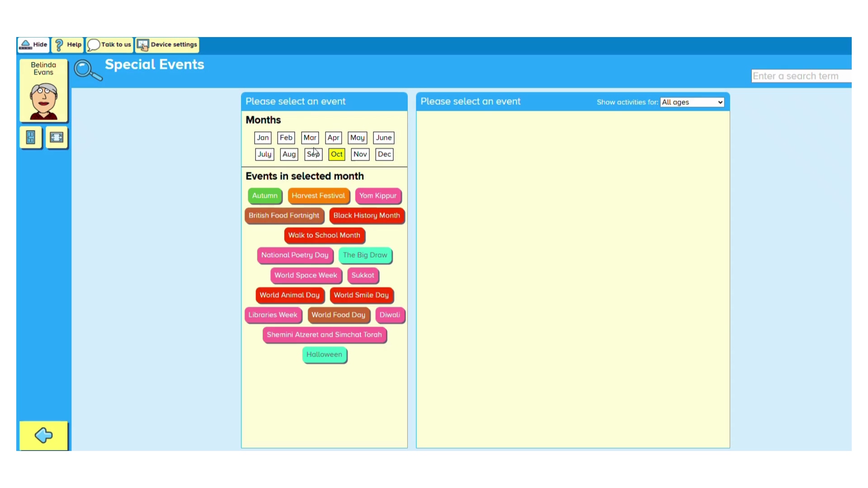Image resolution: width=868 pixels, height=488 pixels.
Task: Select the Sep month
Action: click(313, 155)
